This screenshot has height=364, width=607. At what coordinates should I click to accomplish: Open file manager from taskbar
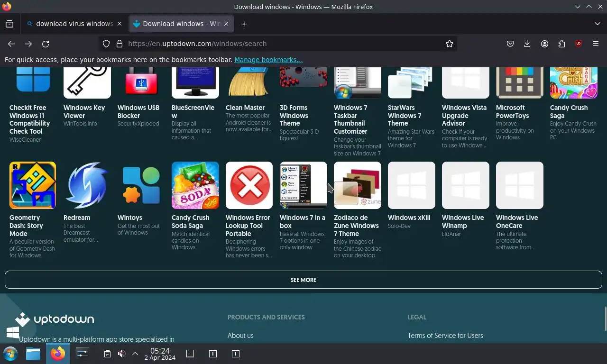click(33, 354)
